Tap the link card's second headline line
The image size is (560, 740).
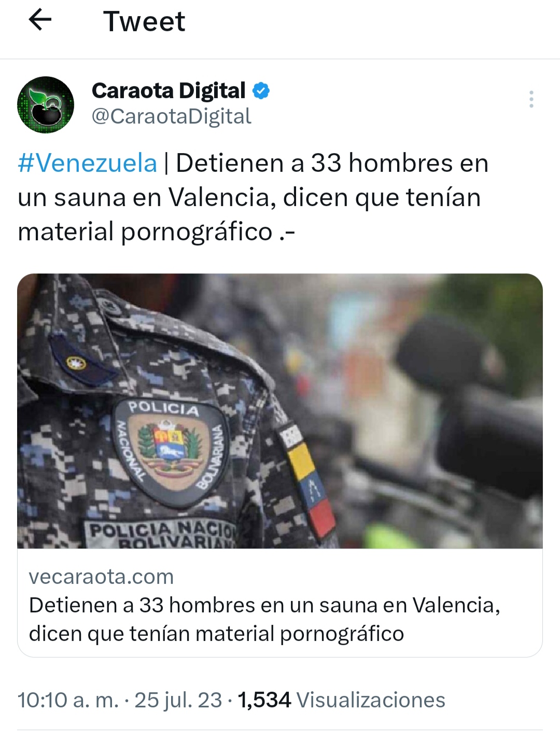coord(216,634)
